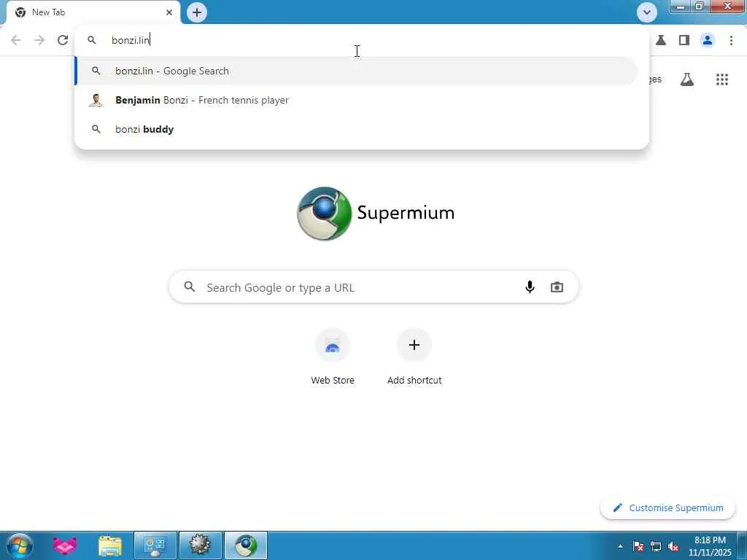Open the Control Panel taskbar icon

click(155, 545)
